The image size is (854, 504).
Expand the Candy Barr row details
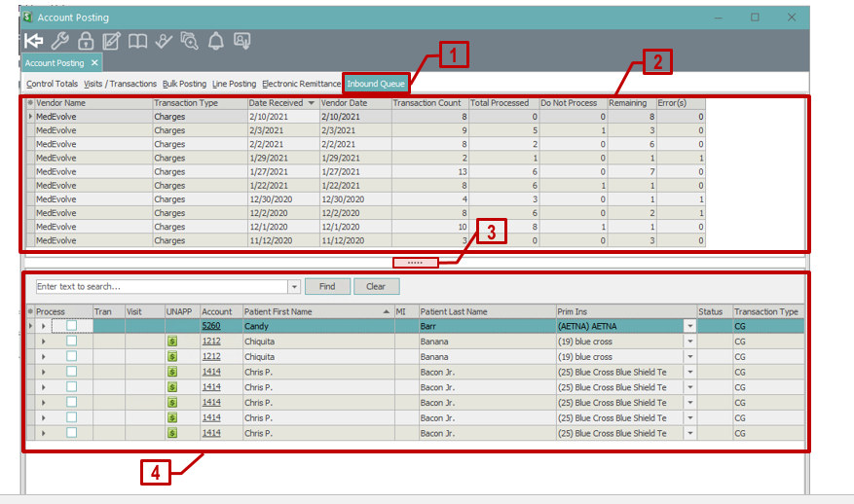[43, 326]
